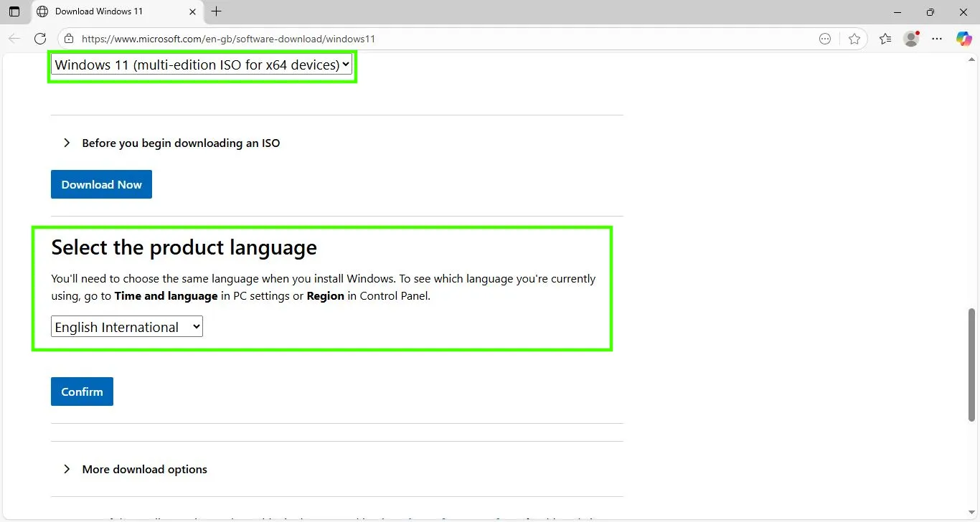Click the back navigation arrow
980x522 pixels.
14,39
